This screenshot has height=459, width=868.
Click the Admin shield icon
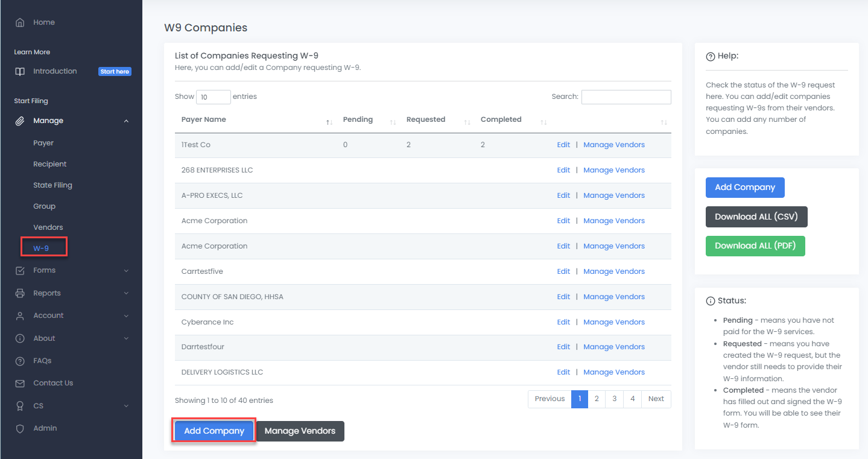20,428
